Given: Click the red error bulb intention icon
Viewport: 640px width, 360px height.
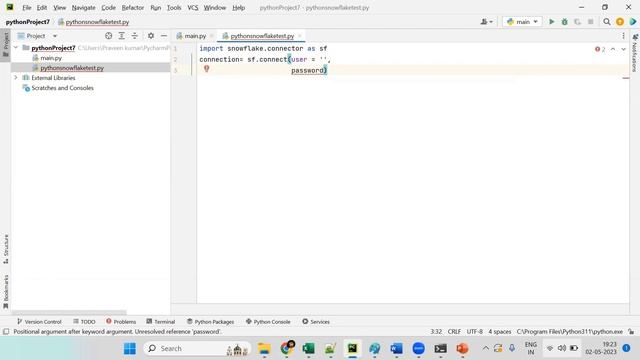Looking at the screenshot, I should (x=207, y=69).
